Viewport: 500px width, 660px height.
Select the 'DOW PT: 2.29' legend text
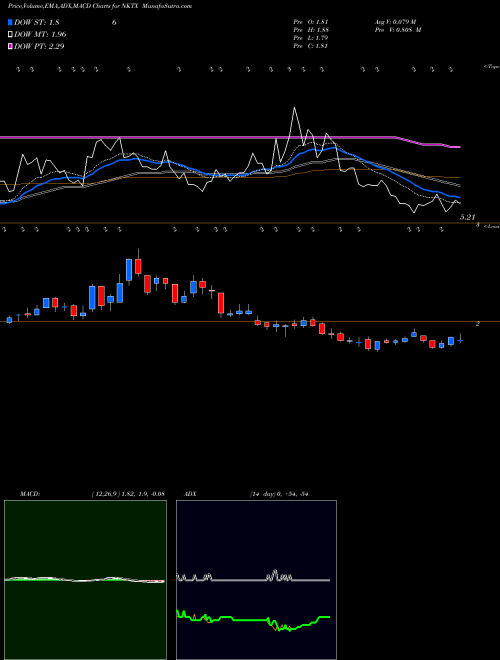tap(39, 46)
